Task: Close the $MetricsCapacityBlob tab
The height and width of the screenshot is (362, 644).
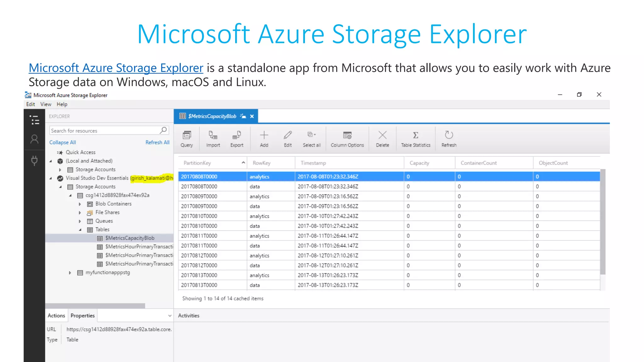Action: point(252,116)
